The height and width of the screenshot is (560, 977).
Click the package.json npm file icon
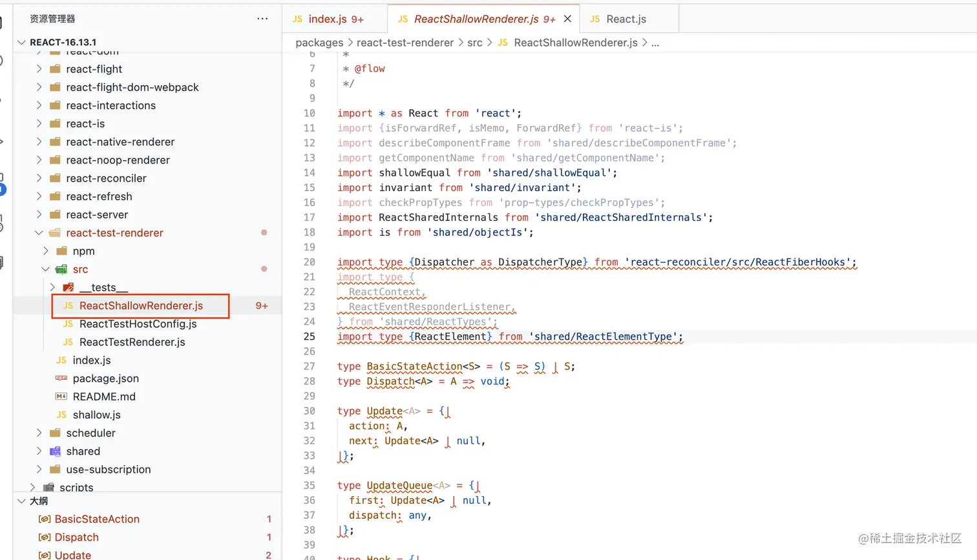click(x=61, y=378)
